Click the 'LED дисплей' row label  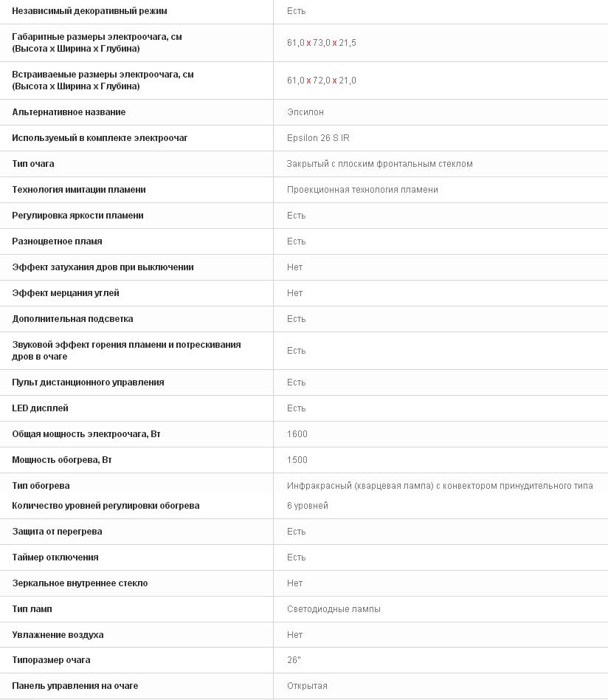(x=40, y=408)
